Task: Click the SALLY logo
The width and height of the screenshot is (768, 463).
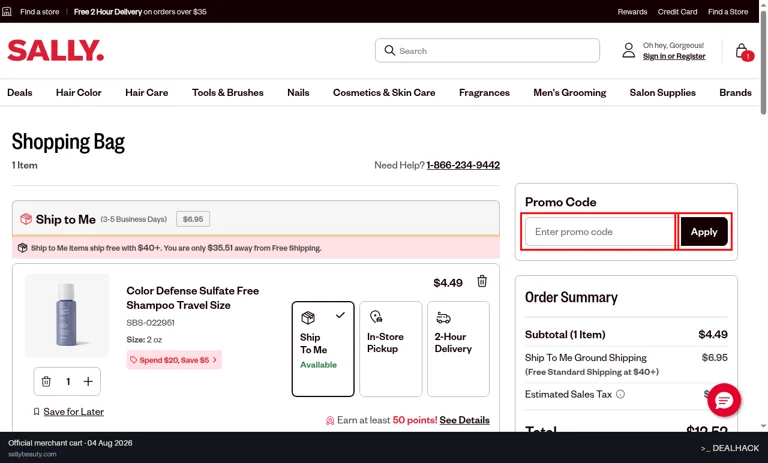Action: tap(55, 50)
